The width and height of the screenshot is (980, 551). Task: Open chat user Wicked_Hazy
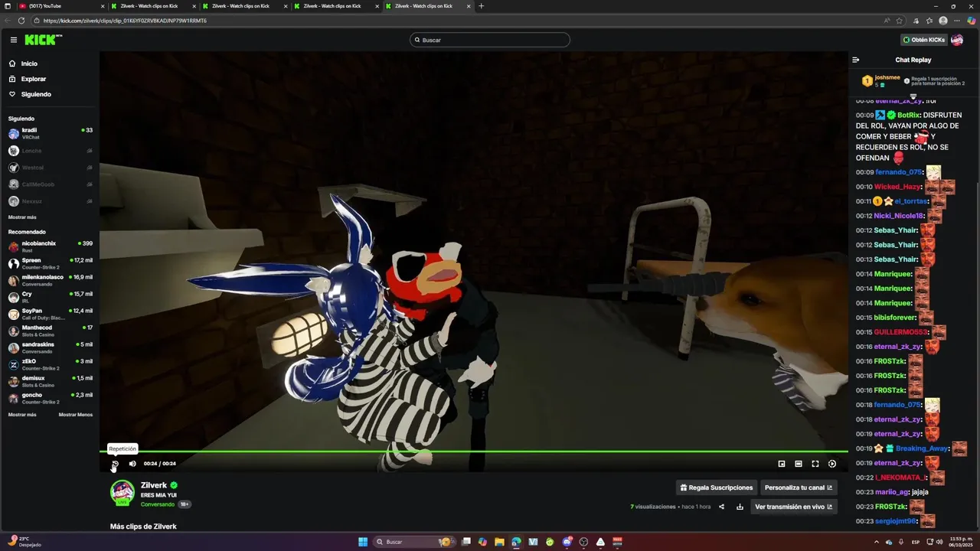coord(897,187)
